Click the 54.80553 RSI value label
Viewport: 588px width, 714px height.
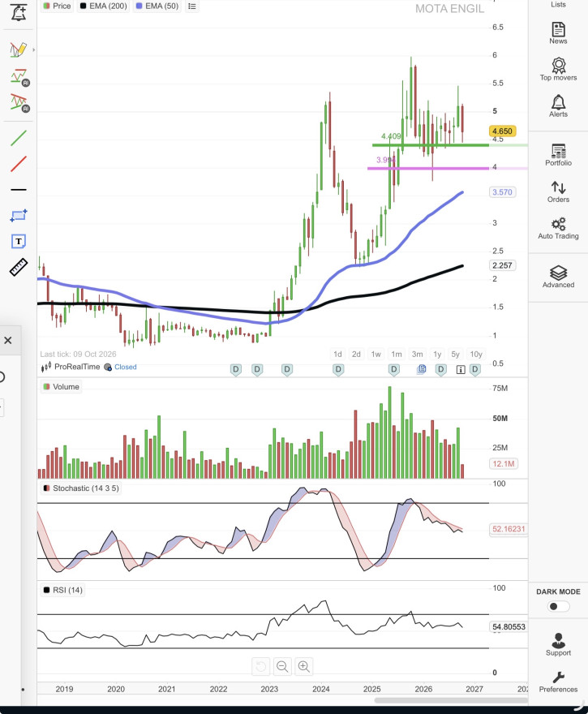509,627
